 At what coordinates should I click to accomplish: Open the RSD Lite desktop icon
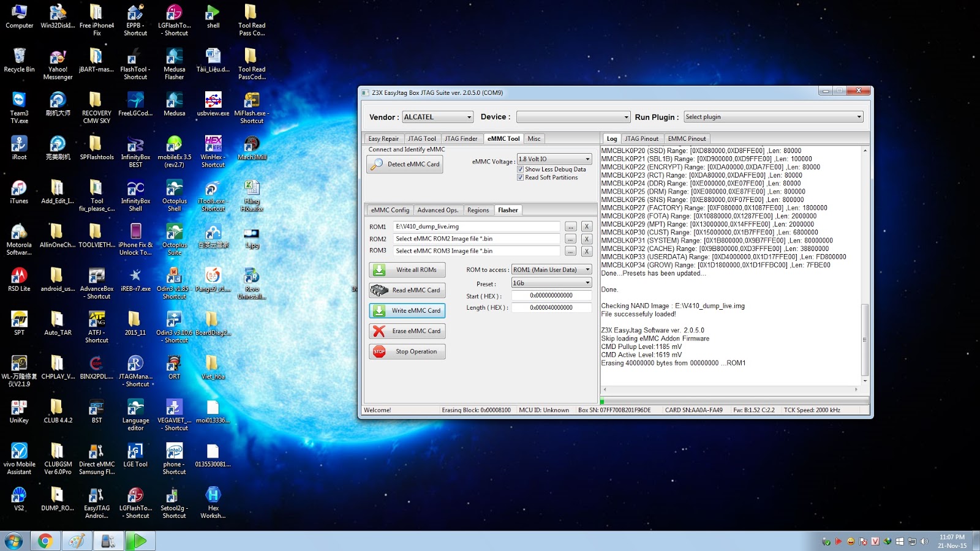pyautogui.click(x=19, y=280)
